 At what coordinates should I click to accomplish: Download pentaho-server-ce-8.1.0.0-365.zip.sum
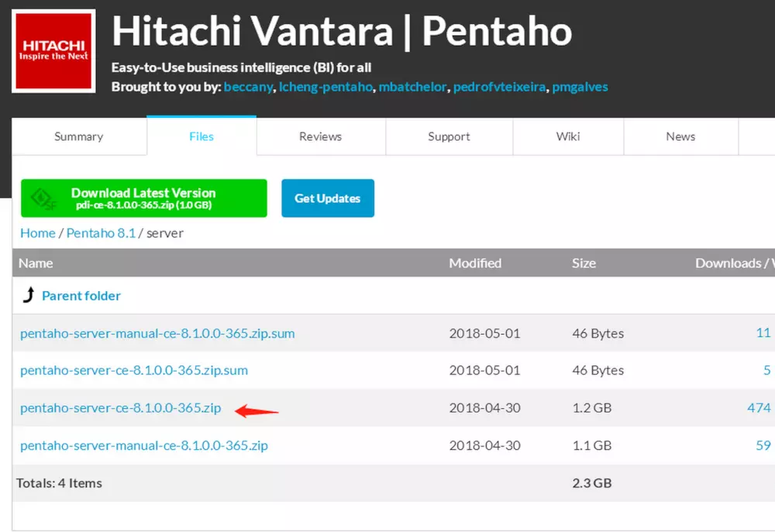tap(134, 370)
